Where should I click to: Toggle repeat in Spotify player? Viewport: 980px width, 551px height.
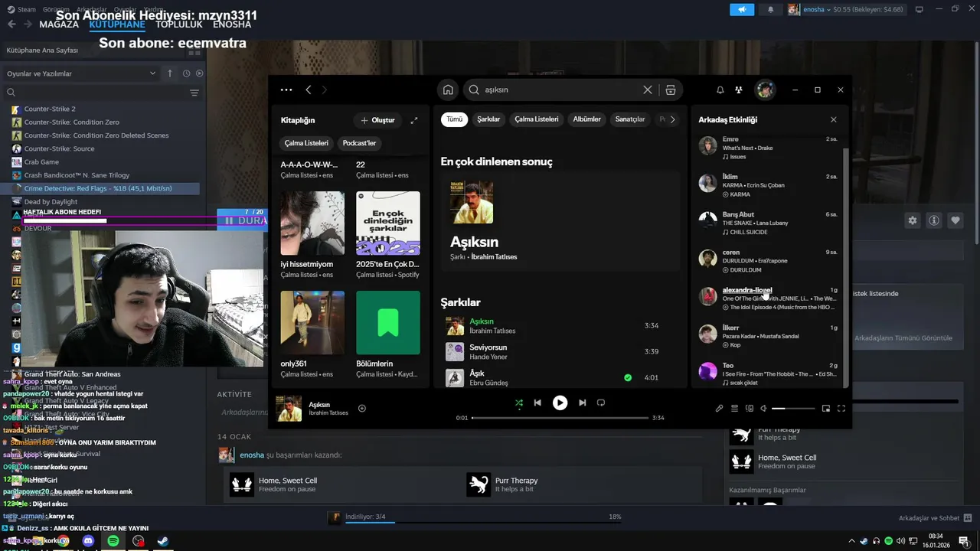601,403
